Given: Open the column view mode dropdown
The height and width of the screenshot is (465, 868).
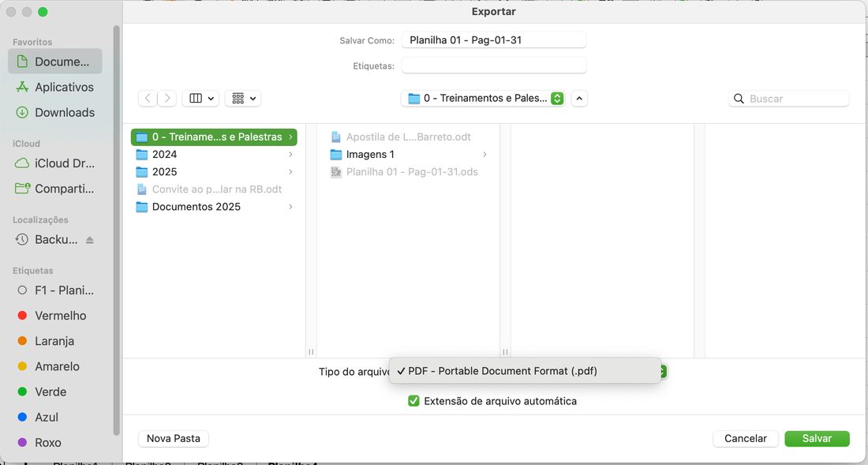Looking at the screenshot, I should click(x=200, y=99).
